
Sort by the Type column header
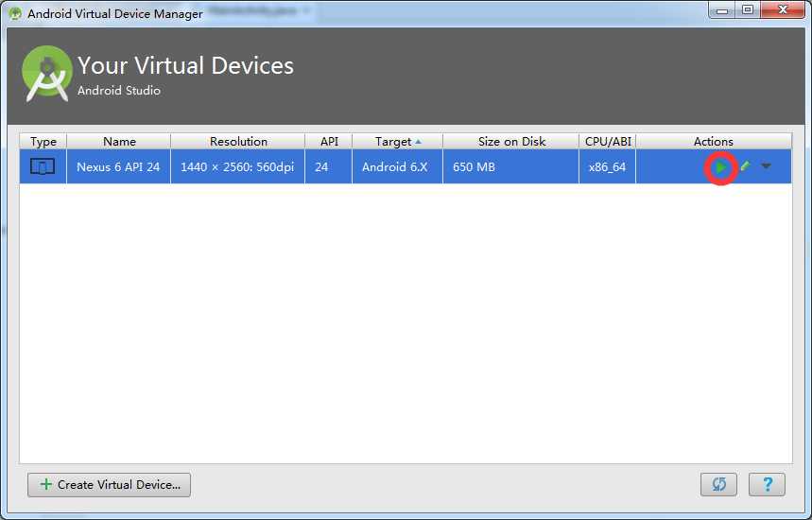click(43, 142)
